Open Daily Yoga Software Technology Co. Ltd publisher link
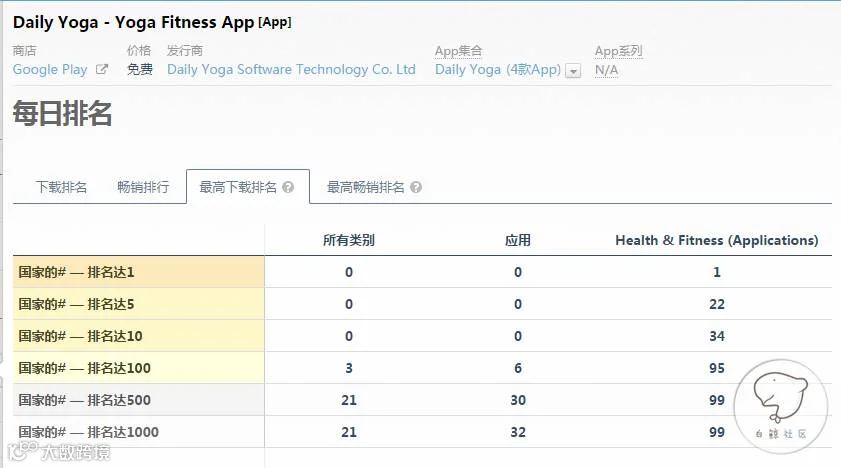 [x=291, y=70]
